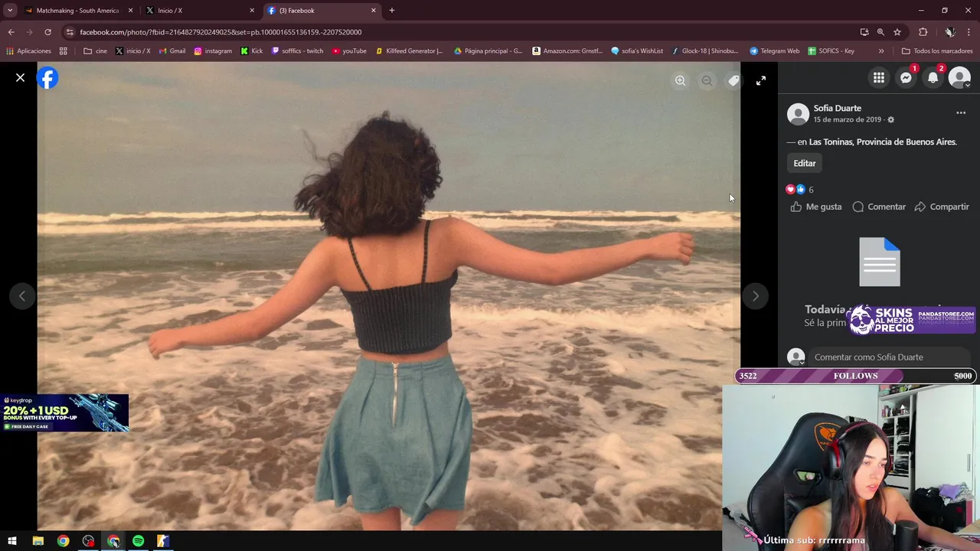Screen dimensions: 980x551
Task: Open the Kick bookmark
Action: (x=252, y=51)
